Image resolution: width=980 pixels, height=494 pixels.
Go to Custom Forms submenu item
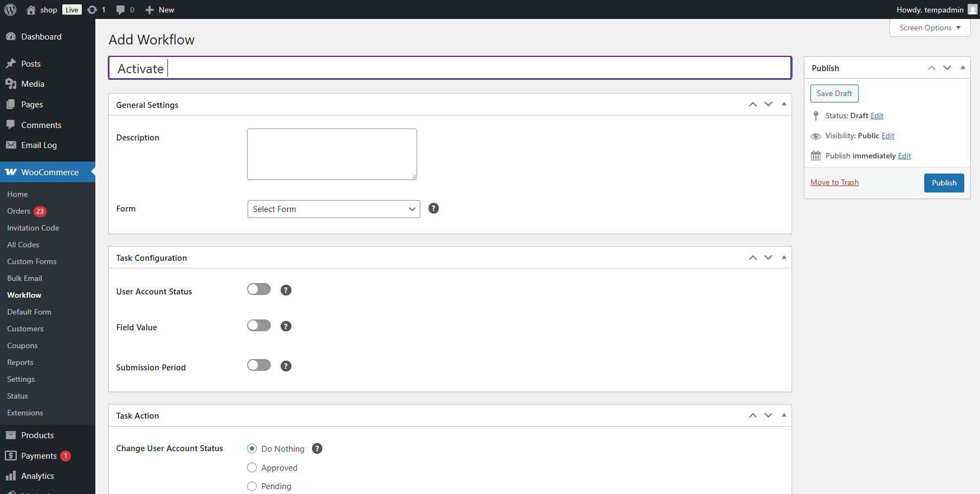point(31,261)
